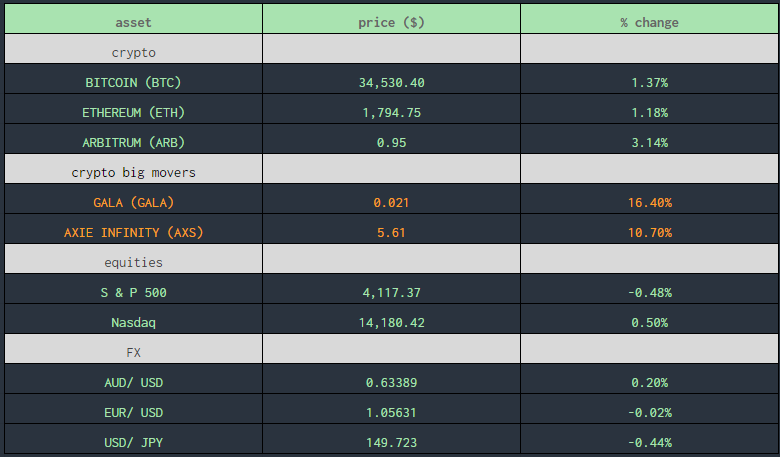The width and height of the screenshot is (780, 457).
Task: Select the AUD/ USD asset cell
Action: (x=133, y=379)
